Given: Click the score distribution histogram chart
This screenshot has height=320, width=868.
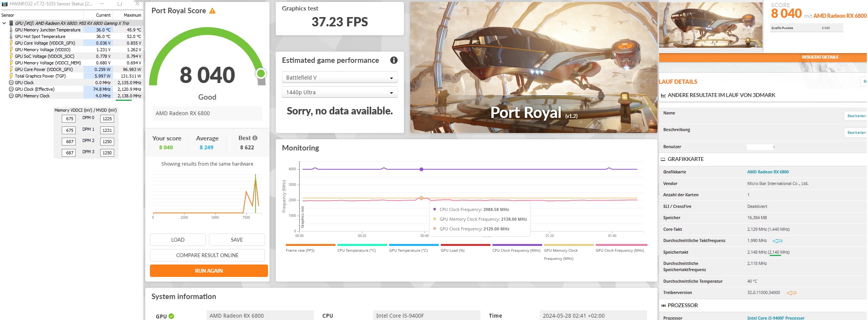Looking at the screenshot, I should pos(207,195).
